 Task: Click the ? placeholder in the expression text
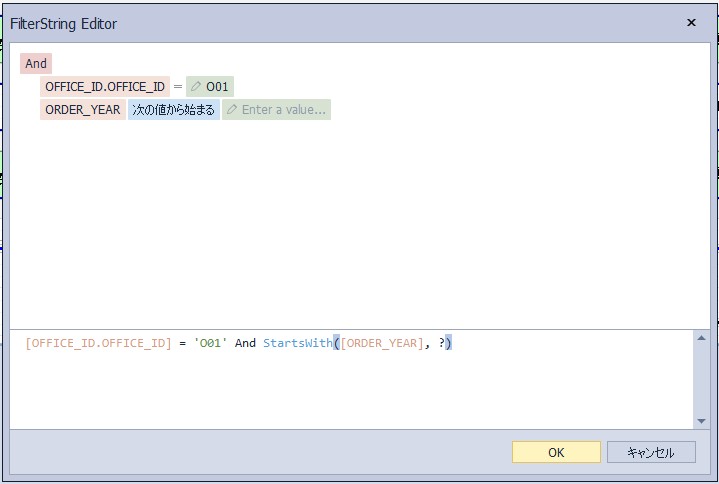pos(441,344)
